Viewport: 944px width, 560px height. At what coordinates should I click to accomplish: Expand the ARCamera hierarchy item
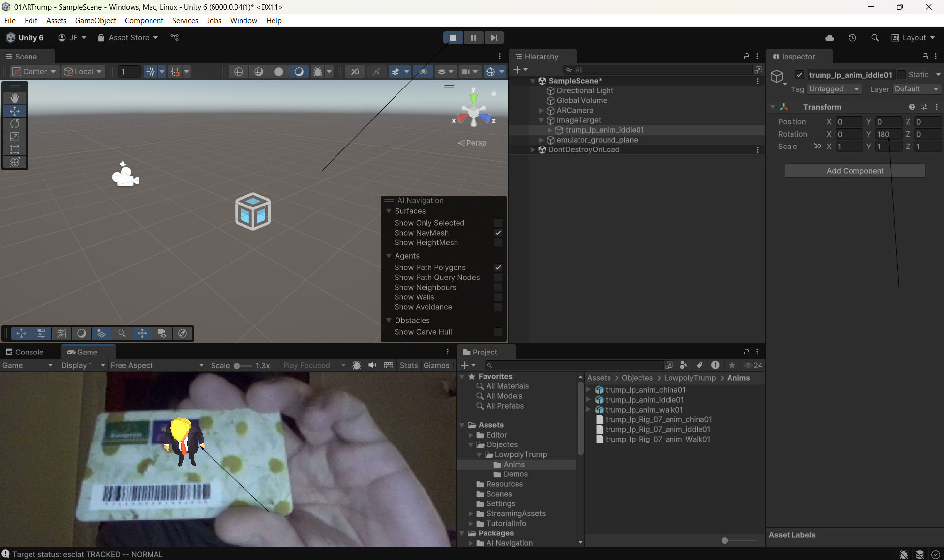click(x=541, y=111)
